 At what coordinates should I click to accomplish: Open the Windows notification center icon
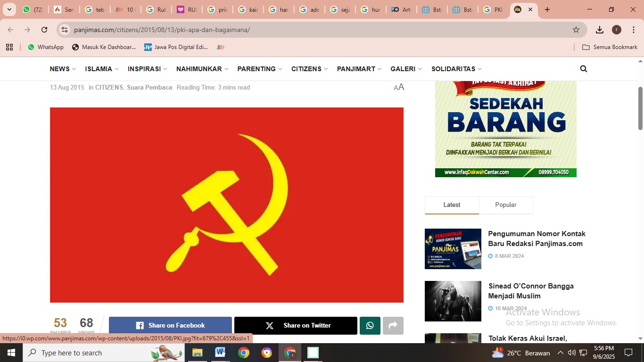[628, 353]
